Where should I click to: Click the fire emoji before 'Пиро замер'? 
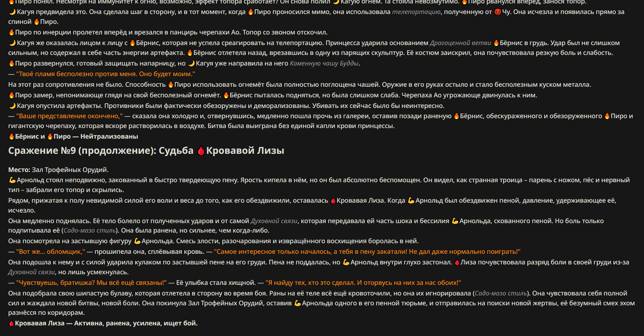pos(11,95)
